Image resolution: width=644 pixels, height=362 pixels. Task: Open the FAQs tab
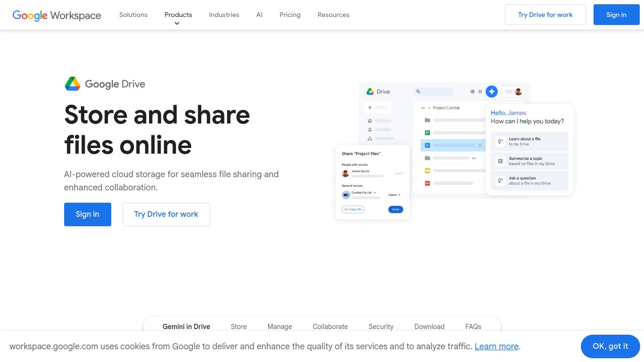(x=473, y=326)
